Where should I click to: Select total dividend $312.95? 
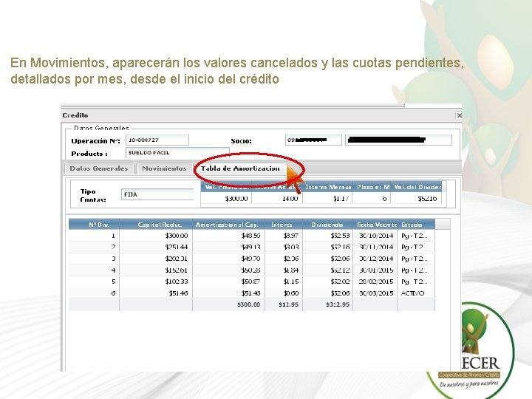(328, 304)
